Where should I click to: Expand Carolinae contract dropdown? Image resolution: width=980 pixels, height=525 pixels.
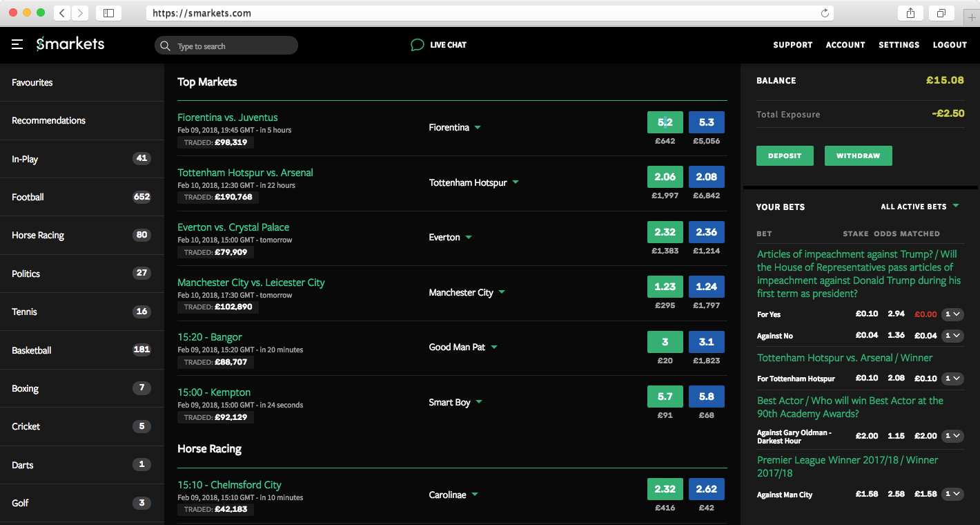coord(475,495)
